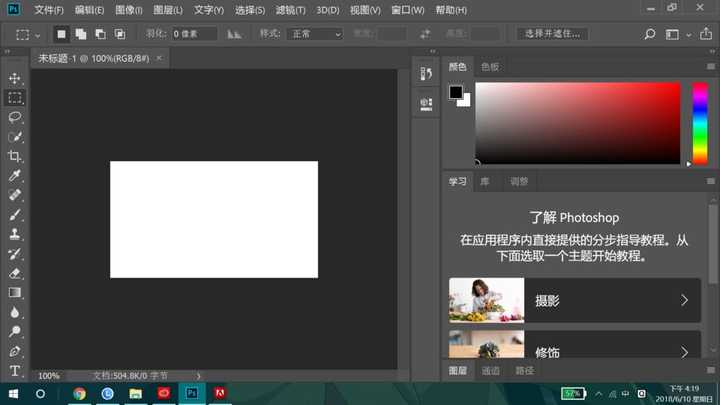Switch to the Libraries tab
This screenshot has height=405, width=720.
[x=484, y=181]
